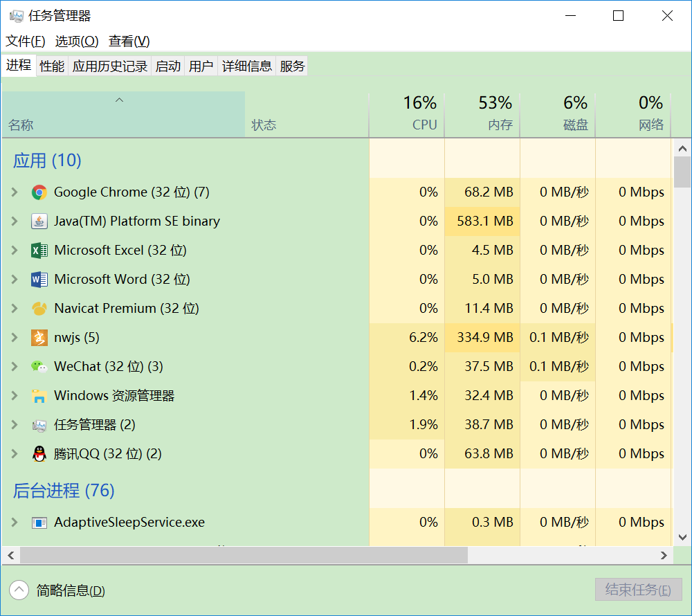Select the 583.1 MB memory cell

click(x=482, y=221)
